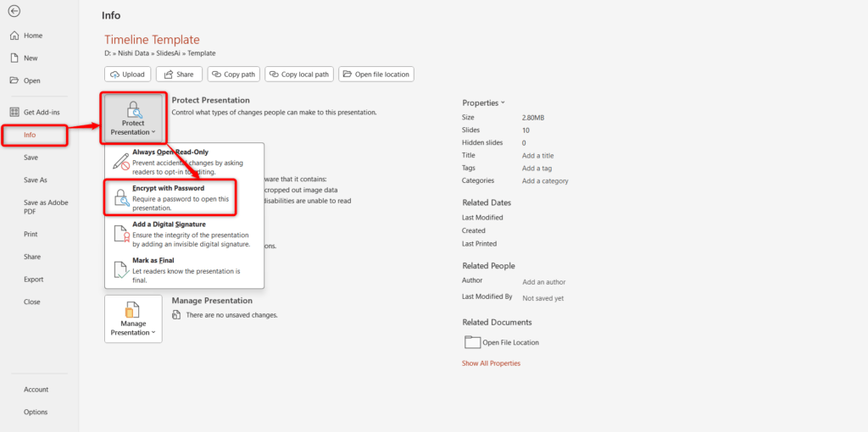Select Save as Adobe PDF

click(46, 207)
